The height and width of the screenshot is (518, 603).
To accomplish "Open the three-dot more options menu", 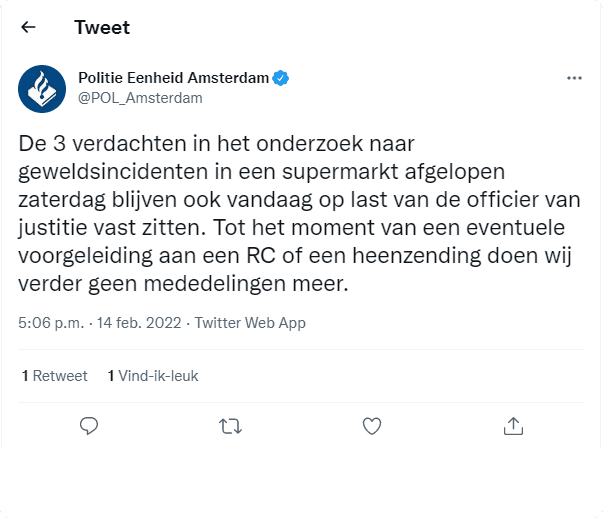I will coord(574,78).
